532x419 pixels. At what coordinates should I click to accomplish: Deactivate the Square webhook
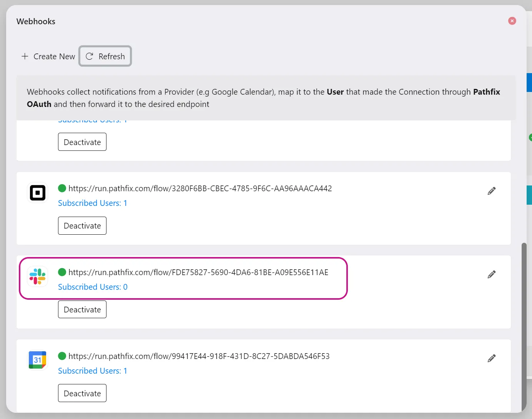coord(82,225)
